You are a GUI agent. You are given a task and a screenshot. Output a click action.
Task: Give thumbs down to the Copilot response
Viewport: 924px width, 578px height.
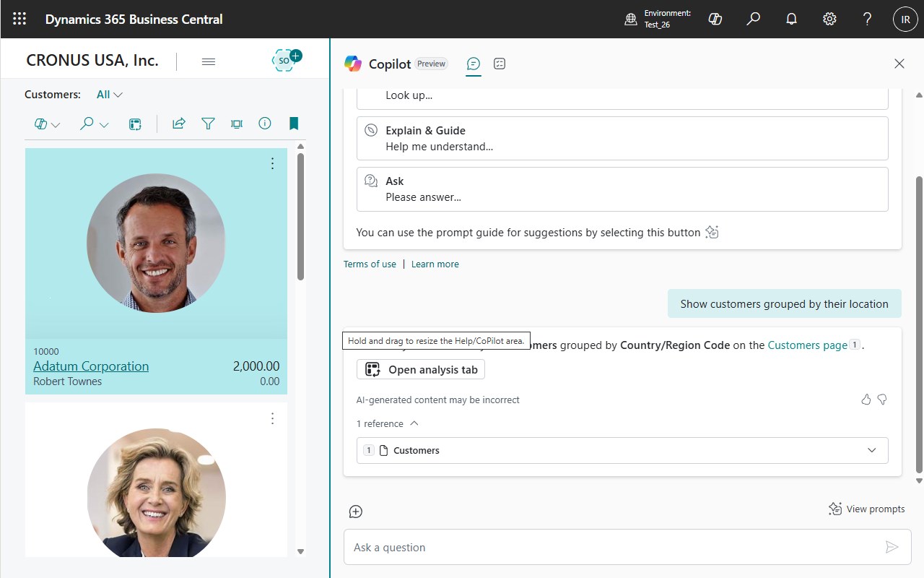pyautogui.click(x=882, y=400)
